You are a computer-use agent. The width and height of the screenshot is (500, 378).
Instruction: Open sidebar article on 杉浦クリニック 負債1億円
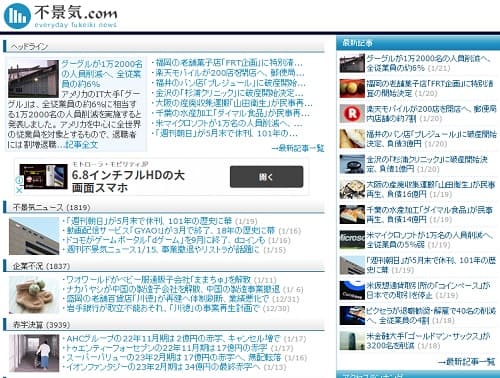[427, 164]
